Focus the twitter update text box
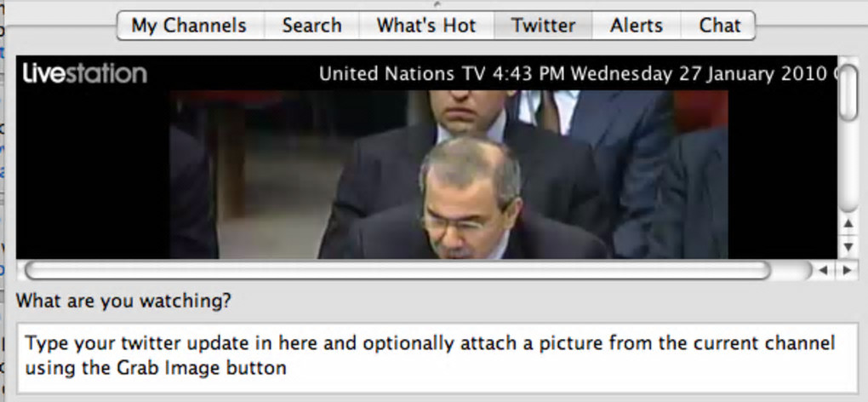Image resolution: width=868 pixels, height=402 pixels. [x=437, y=356]
